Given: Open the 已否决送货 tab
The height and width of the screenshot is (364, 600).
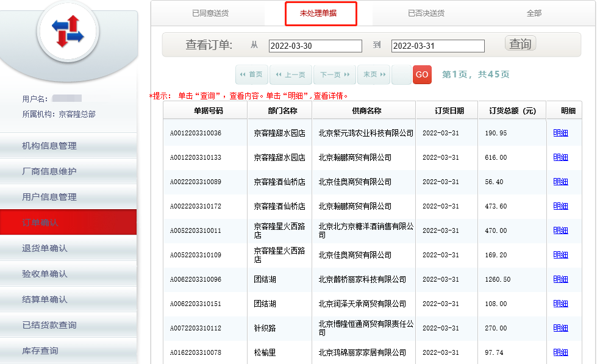Looking at the screenshot, I should click(426, 13).
